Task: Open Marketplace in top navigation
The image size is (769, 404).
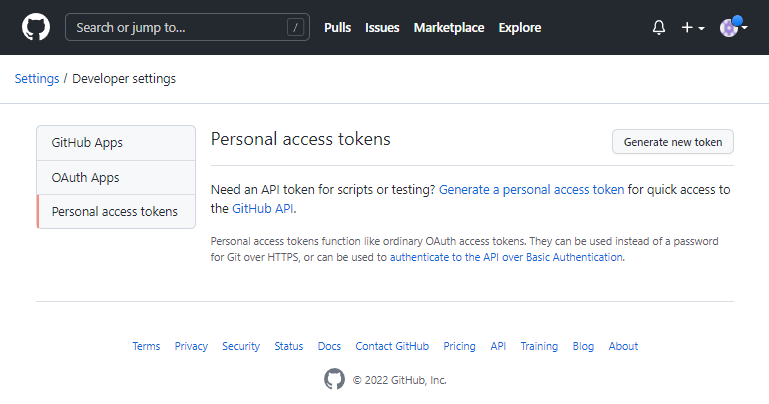Action: pyautogui.click(x=449, y=28)
